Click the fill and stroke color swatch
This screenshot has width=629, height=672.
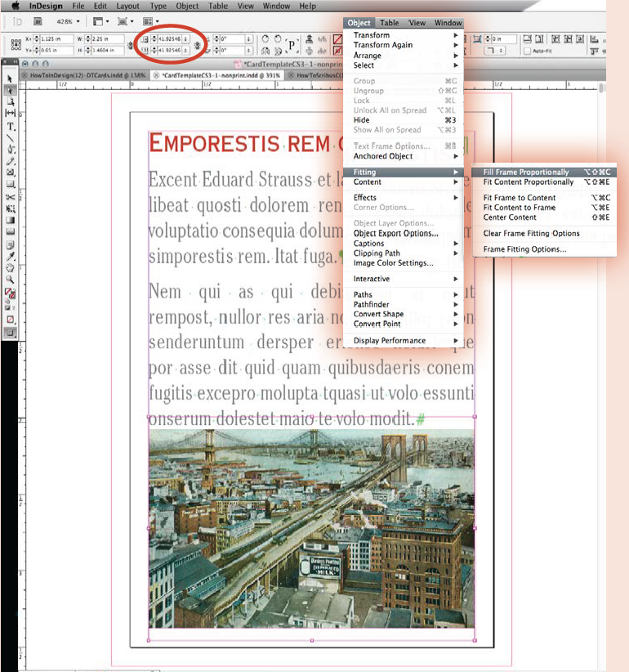[x=11, y=292]
